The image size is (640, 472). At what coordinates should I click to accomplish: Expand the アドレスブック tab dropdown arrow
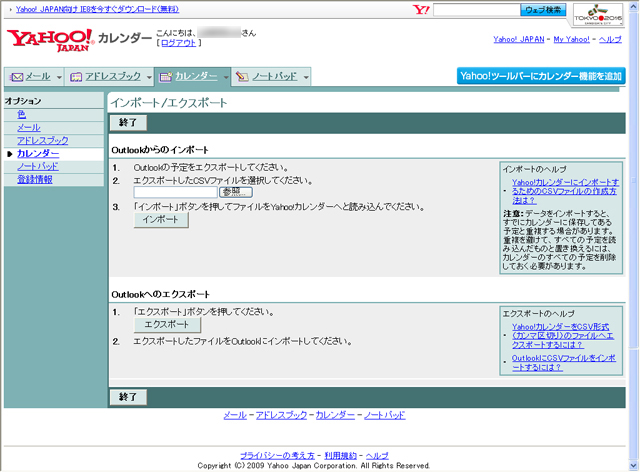[x=149, y=77]
